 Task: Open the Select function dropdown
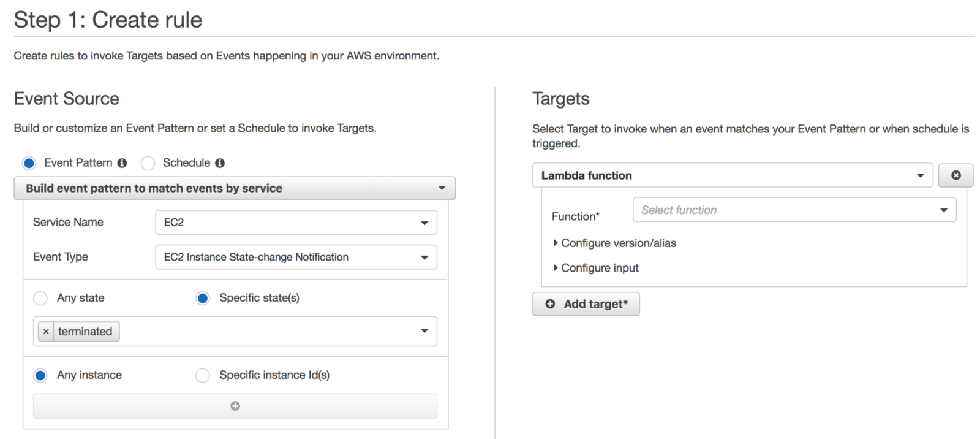point(794,210)
